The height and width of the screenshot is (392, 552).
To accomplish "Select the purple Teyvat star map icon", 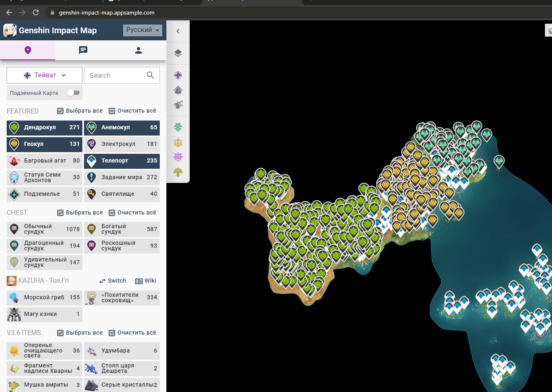I will (178, 75).
